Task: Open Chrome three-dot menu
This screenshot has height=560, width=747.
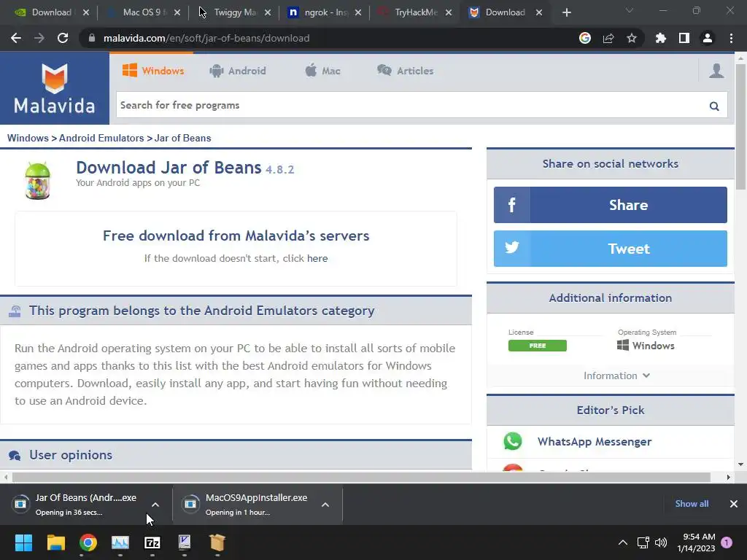Action: pyautogui.click(x=731, y=38)
